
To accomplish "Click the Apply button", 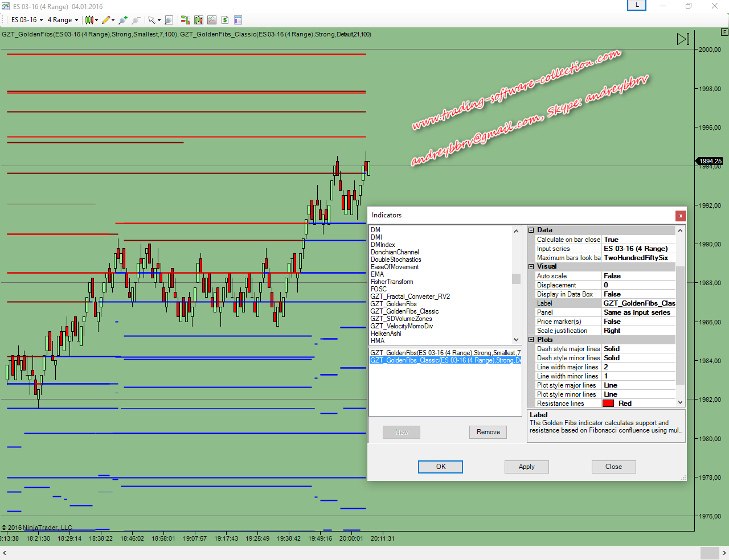I will [526, 467].
